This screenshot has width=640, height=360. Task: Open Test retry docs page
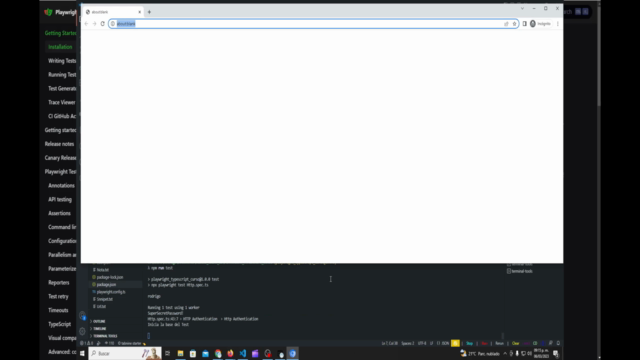coord(58,297)
